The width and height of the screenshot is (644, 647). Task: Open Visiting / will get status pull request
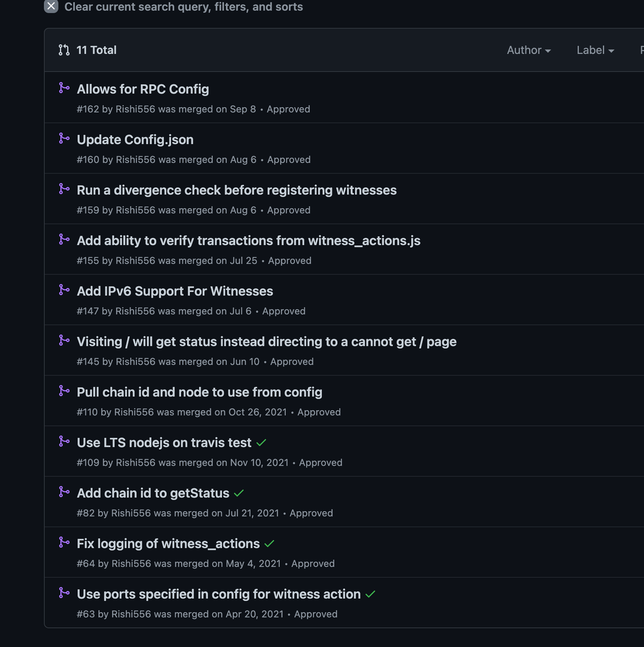click(x=267, y=342)
